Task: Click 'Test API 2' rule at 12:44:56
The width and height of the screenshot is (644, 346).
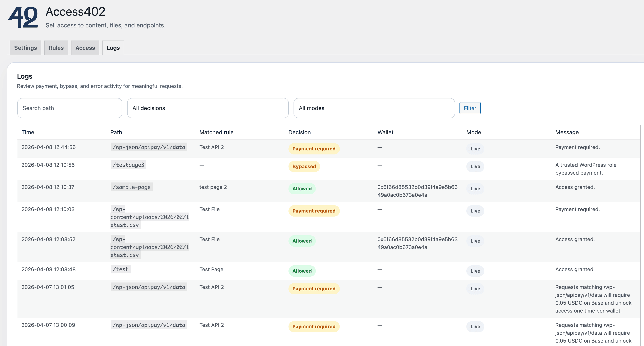Action: pos(212,147)
